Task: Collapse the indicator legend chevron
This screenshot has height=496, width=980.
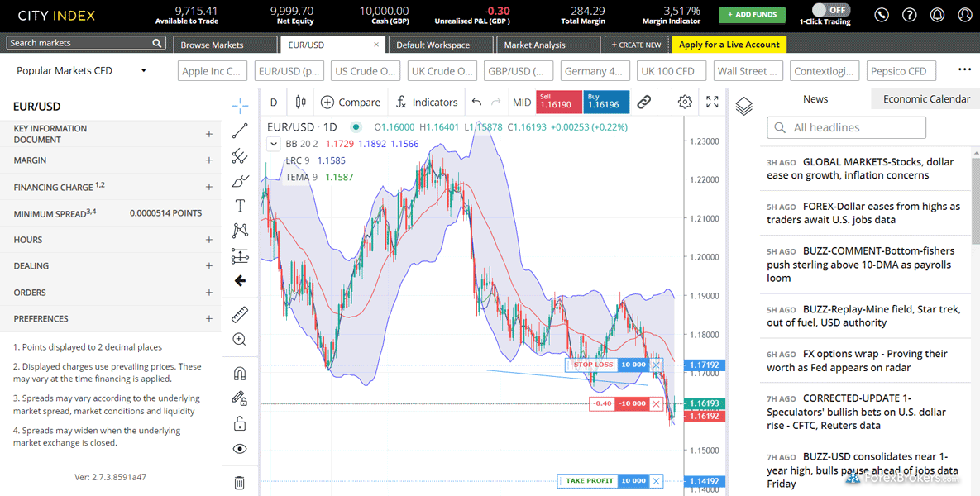Action: (x=274, y=145)
